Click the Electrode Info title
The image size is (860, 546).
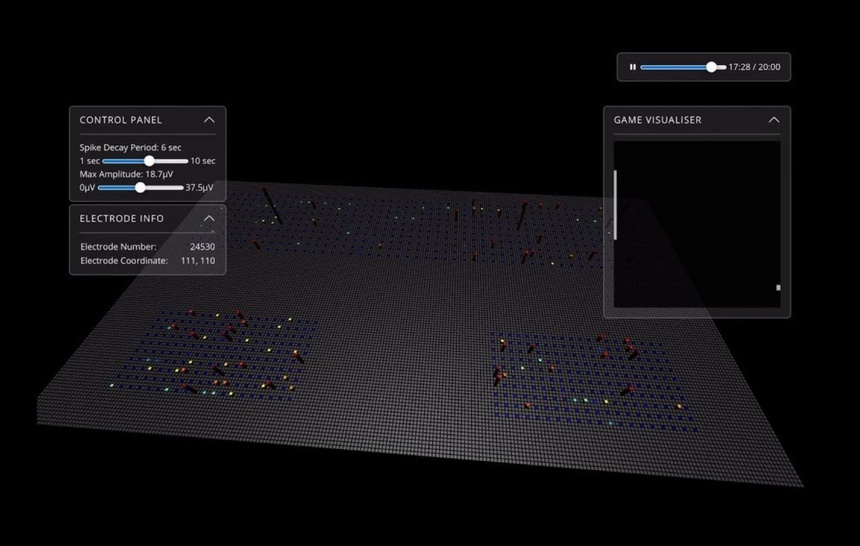[122, 218]
